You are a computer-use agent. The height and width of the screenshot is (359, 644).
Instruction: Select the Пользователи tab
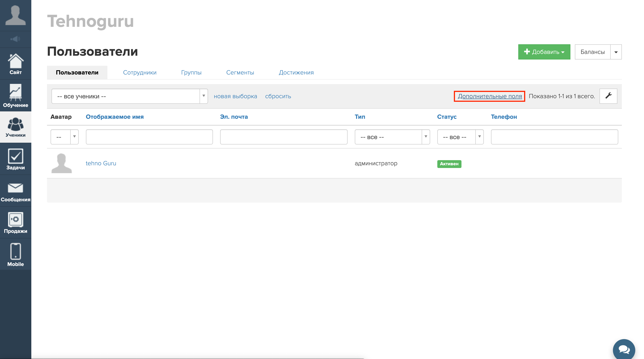(77, 72)
